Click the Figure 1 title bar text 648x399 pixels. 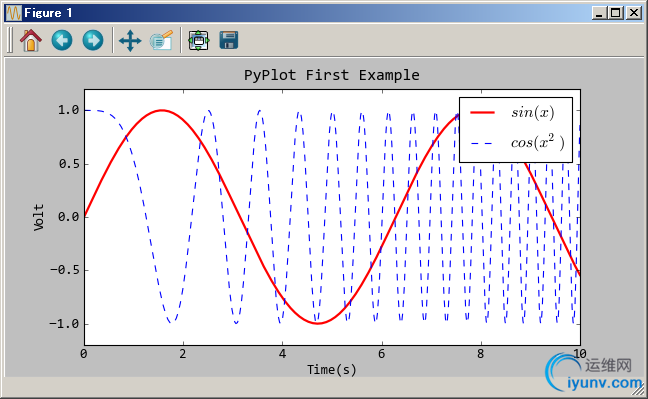48,13
